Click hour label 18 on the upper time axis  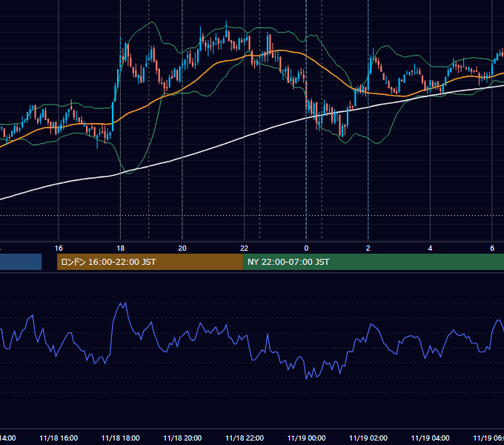pos(121,248)
